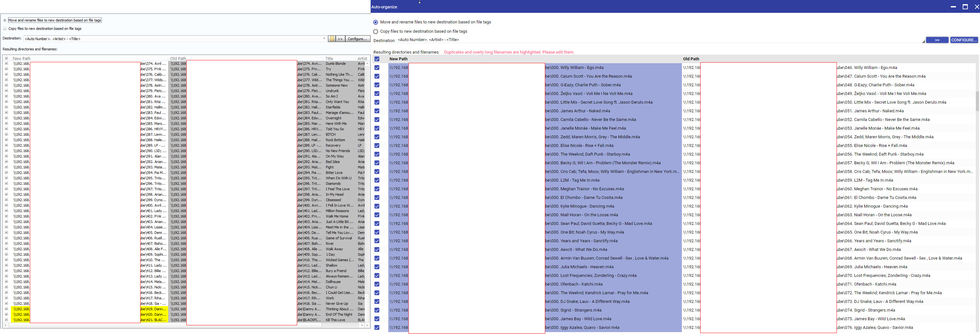Screen dimensions: 980x334
Task: Open the left Destination mask dropdown arrow
Action: [324, 39]
